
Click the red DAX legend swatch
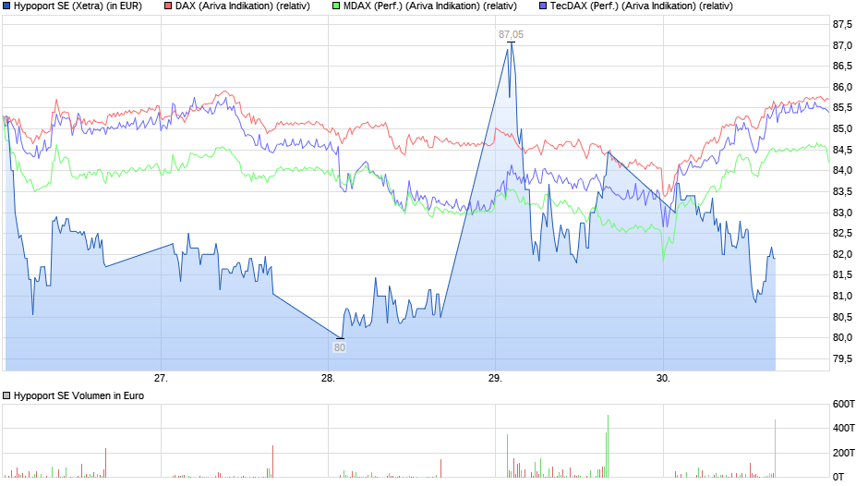[168, 6]
